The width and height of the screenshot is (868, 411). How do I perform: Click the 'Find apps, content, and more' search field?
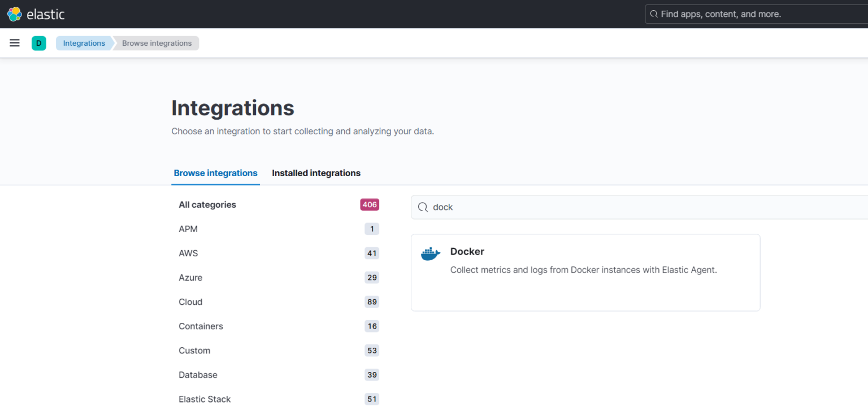(735, 14)
